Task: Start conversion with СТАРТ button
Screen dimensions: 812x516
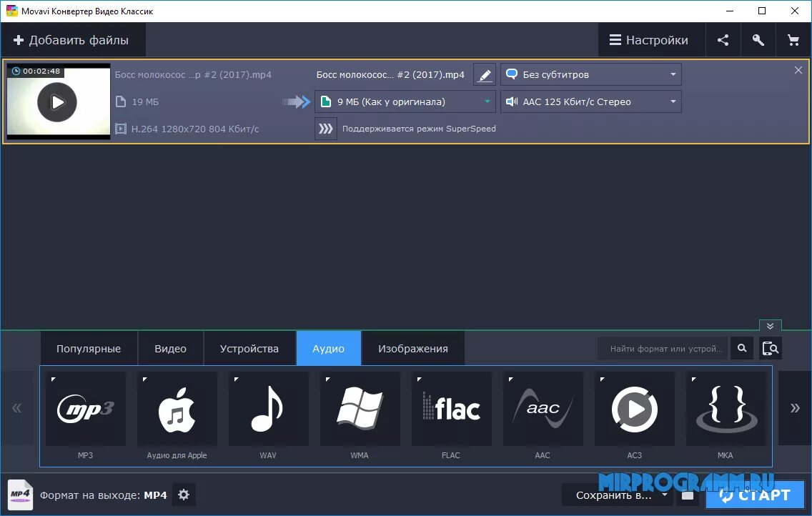Action: pos(755,495)
